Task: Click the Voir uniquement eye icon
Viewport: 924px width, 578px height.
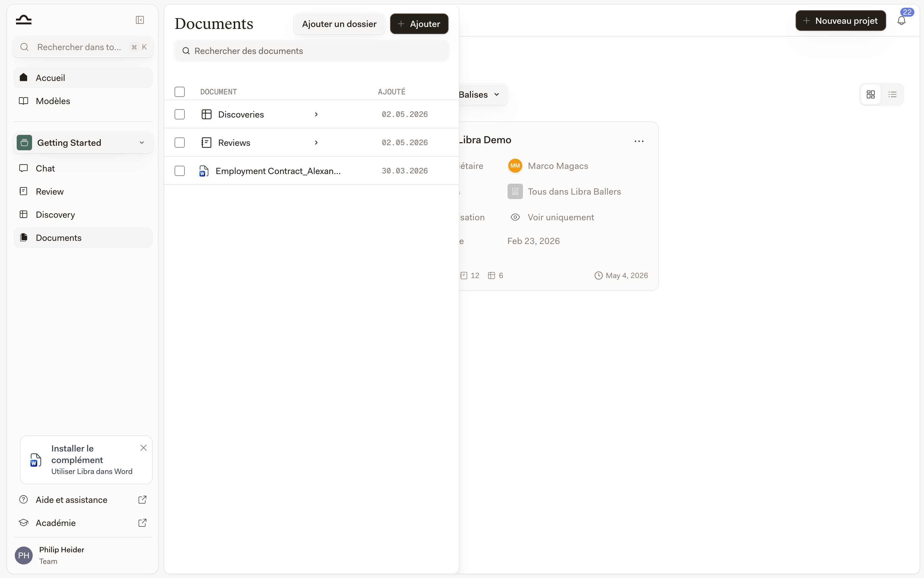Action: [515, 217]
